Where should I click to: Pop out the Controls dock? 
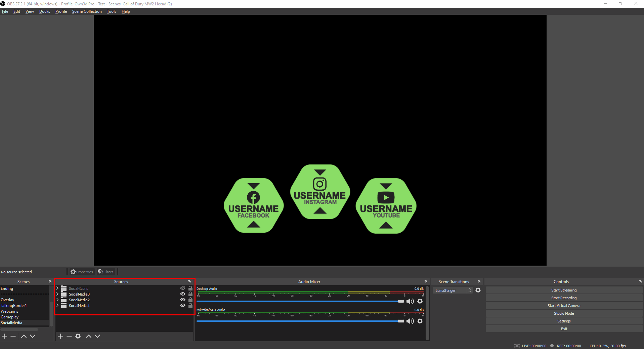(x=640, y=282)
